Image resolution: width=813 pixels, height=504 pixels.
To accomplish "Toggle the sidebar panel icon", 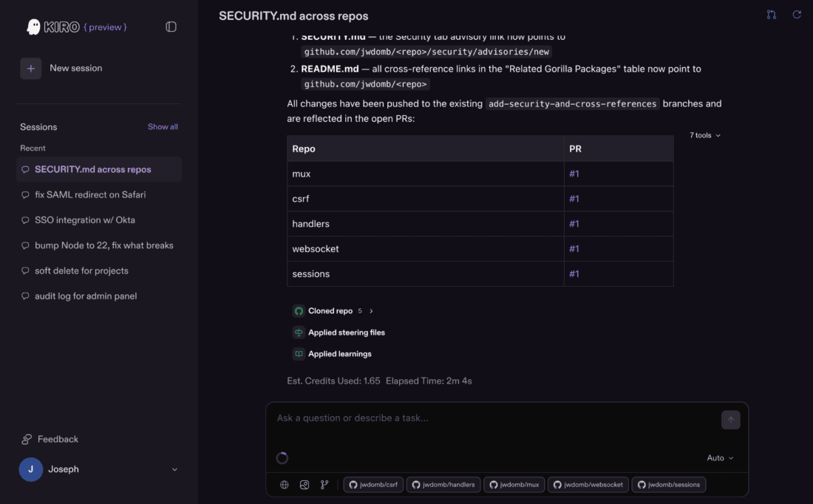I will (171, 27).
